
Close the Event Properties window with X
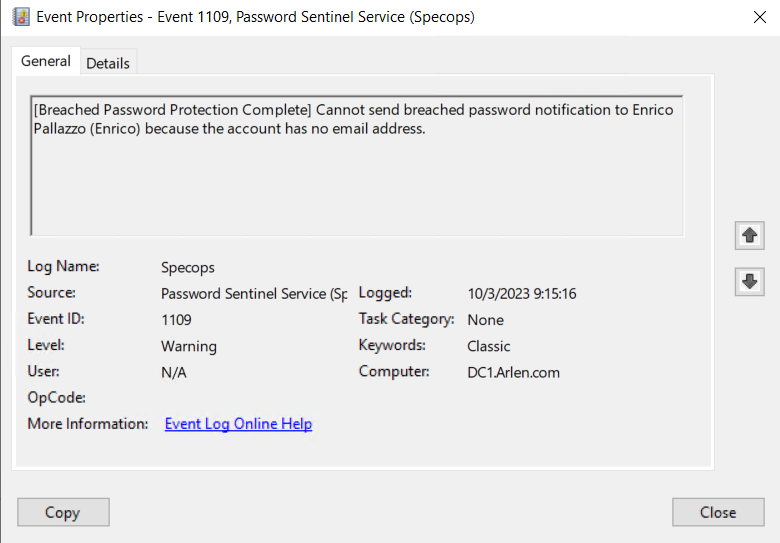[759, 17]
